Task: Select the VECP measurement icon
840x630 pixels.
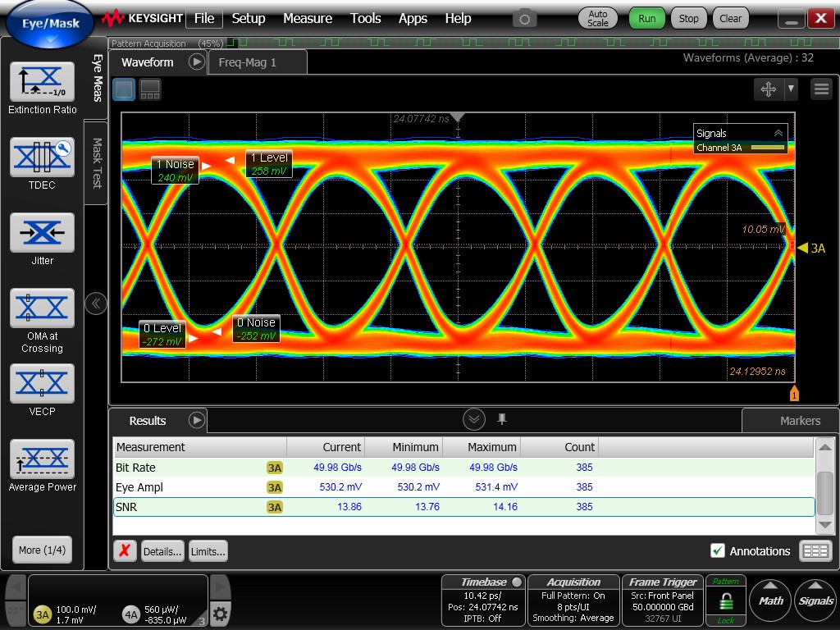Action: pyautogui.click(x=42, y=383)
